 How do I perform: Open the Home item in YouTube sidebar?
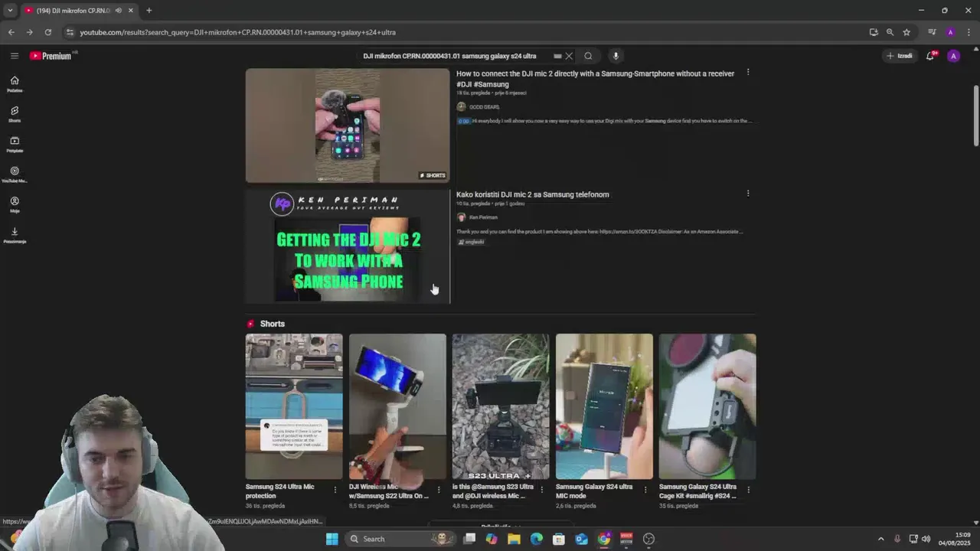(15, 84)
